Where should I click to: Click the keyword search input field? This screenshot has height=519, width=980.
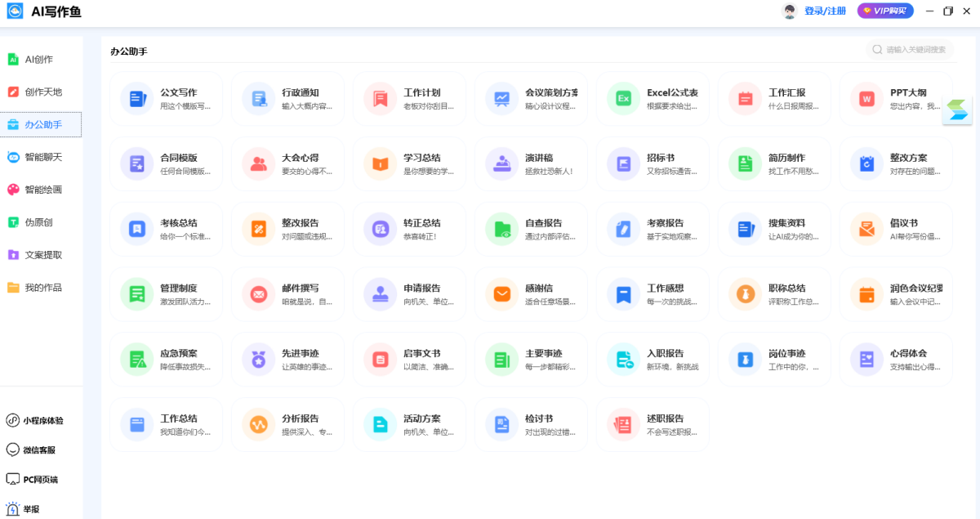[915, 50]
